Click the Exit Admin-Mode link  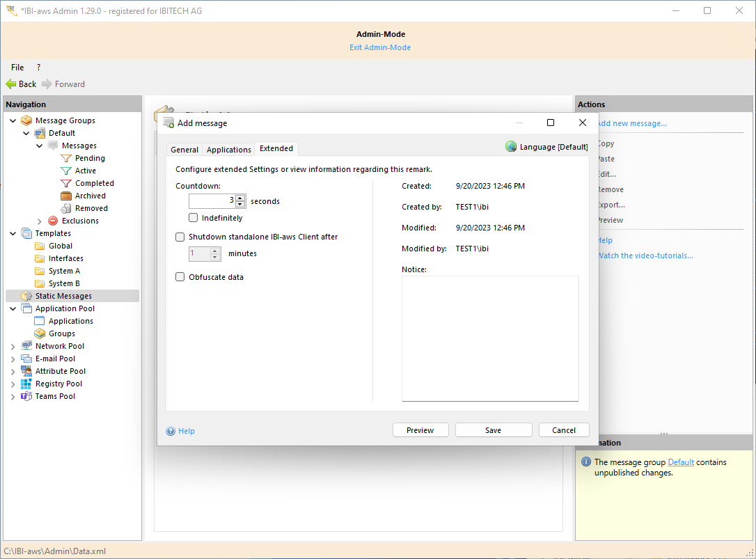click(379, 47)
